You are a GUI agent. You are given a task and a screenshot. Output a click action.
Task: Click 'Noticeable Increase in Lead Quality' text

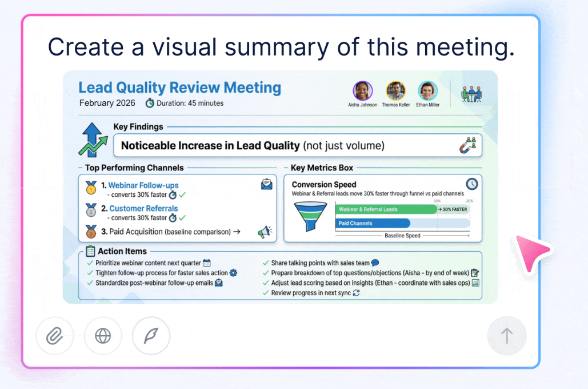pyautogui.click(x=210, y=145)
